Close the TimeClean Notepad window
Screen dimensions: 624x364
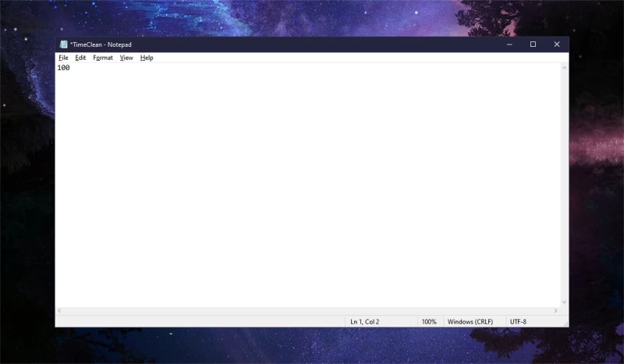click(x=557, y=44)
